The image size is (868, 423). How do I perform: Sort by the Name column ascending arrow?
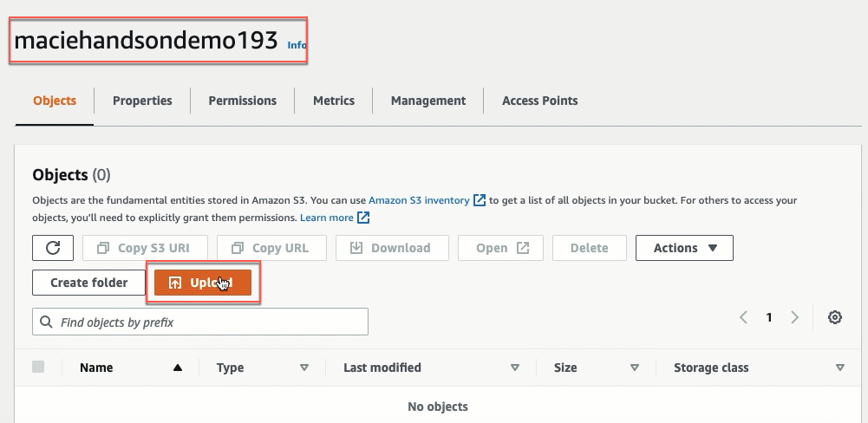(177, 368)
